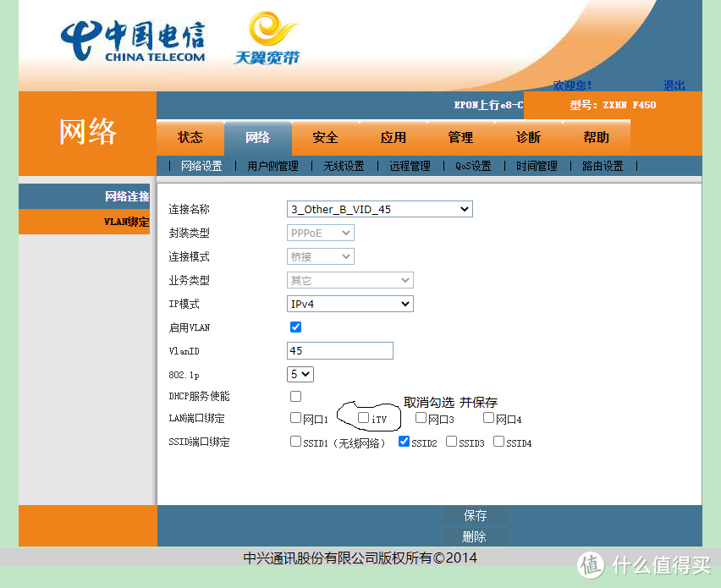Click the 天翼宽带 logo

click(268, 38)
